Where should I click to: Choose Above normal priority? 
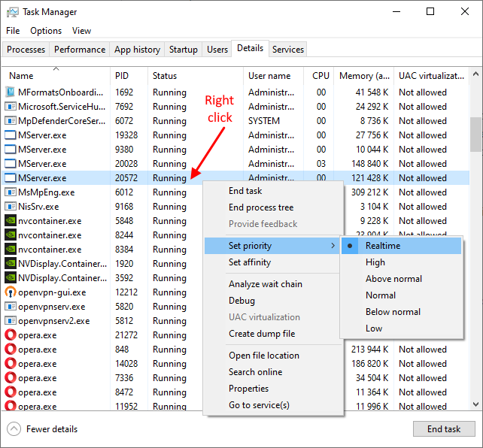coord(401,279)
